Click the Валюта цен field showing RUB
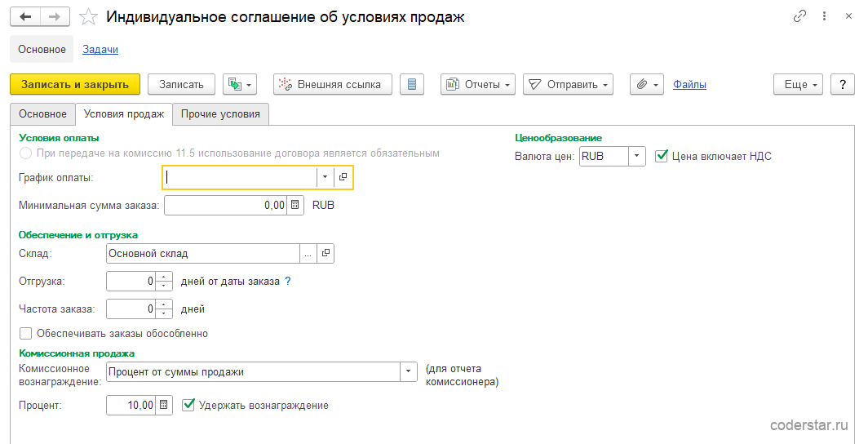Viewport: 868px width, 444px height. pyautogui.click(x=604, y=156)
